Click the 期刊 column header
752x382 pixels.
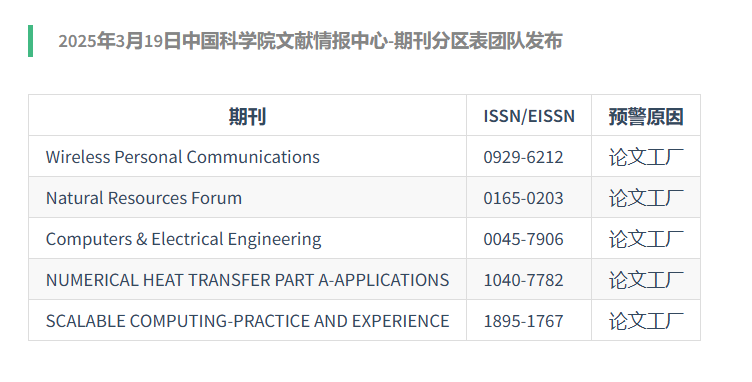click(x=247, y=116)
